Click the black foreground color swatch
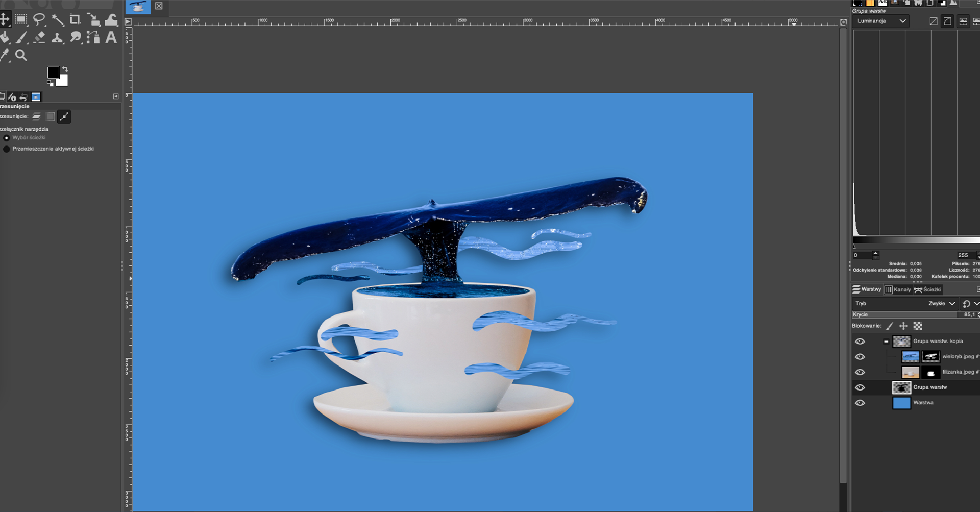The image size is (980, 512). click(x=53, y=72)
